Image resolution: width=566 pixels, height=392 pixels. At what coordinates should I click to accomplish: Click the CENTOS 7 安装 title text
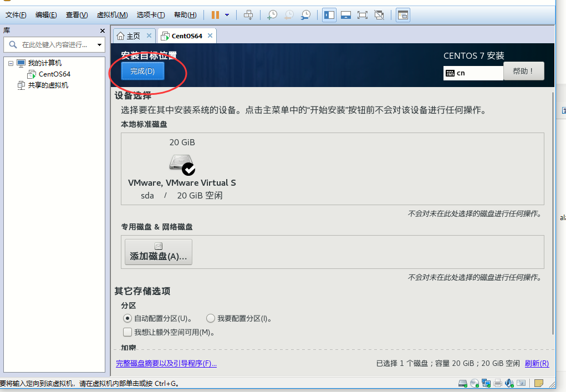pyautogui.click(x=473, y=56)
